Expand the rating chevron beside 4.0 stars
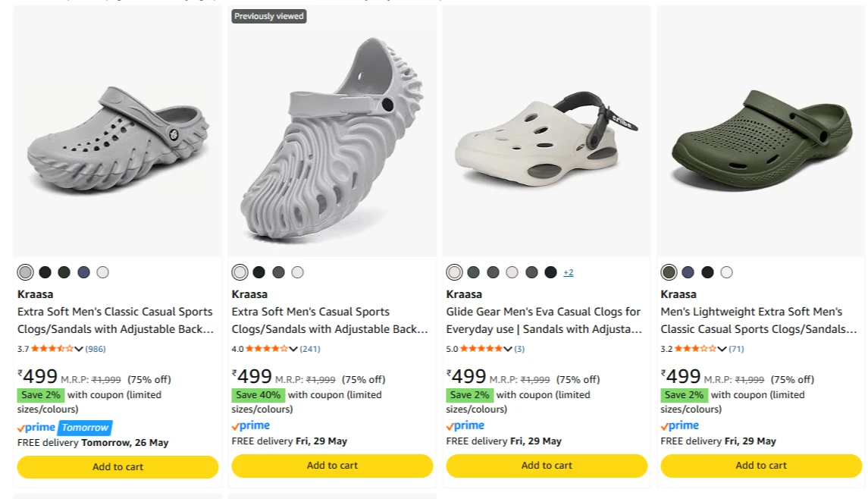Screen dimensions: 868x499 (293, 349)
